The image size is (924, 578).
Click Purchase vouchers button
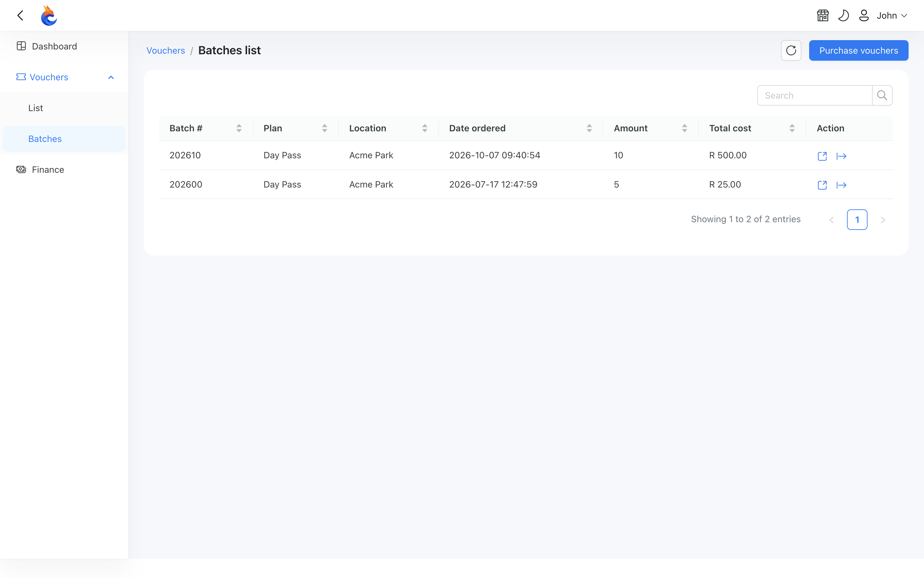(x=859, y=50)
